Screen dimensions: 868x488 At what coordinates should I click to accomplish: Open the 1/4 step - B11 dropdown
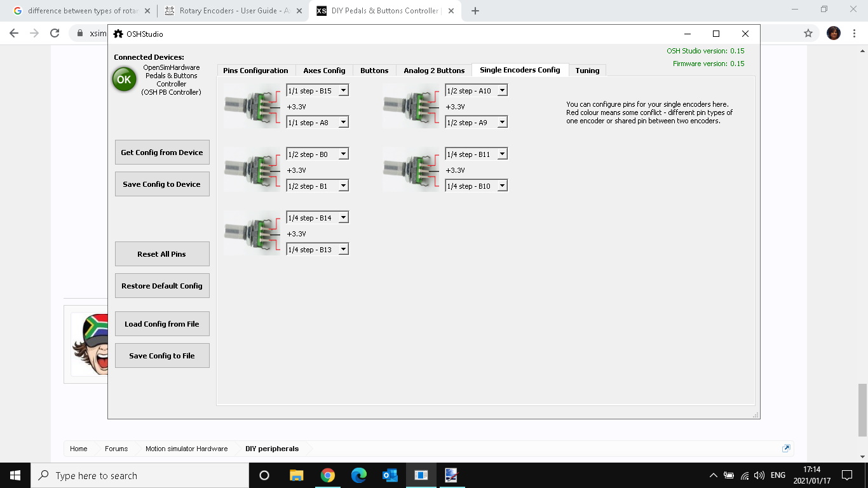(x=476, y=154)
